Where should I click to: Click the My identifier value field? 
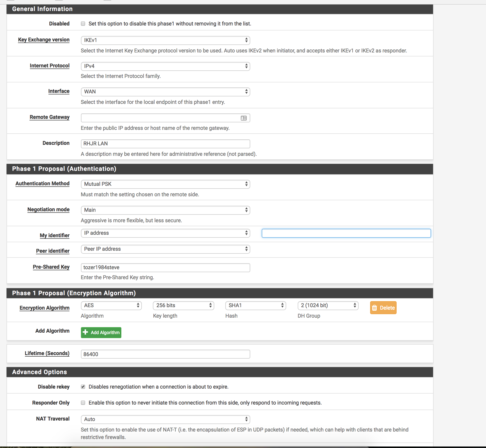[x=346, y=233]
